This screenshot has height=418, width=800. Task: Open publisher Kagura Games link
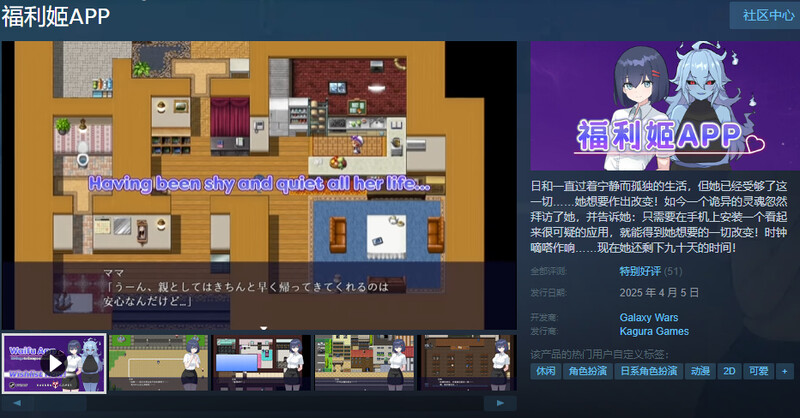[654, 331]
